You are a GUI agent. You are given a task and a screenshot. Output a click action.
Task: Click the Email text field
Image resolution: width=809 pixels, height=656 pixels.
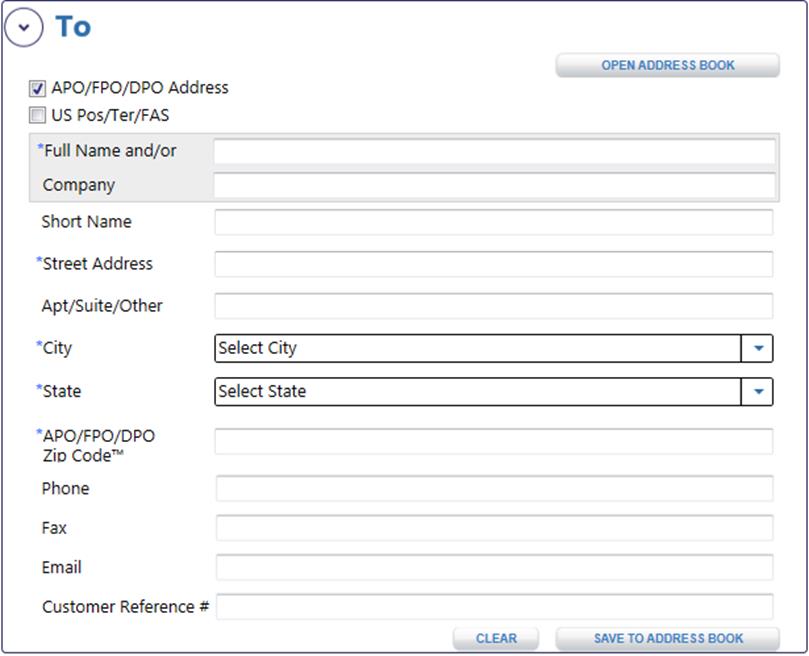click(494, 567)
